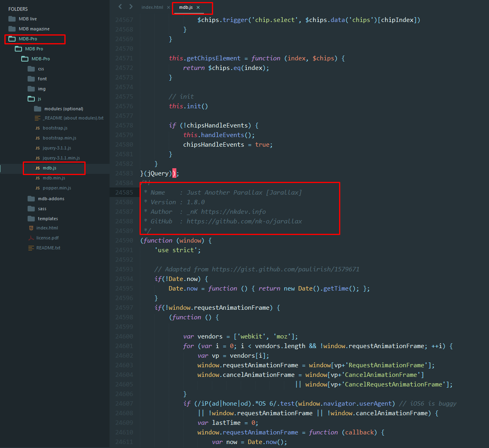
Task: Click the 'Version : 1.8.0' comment line
Action: tap(174, 202)
